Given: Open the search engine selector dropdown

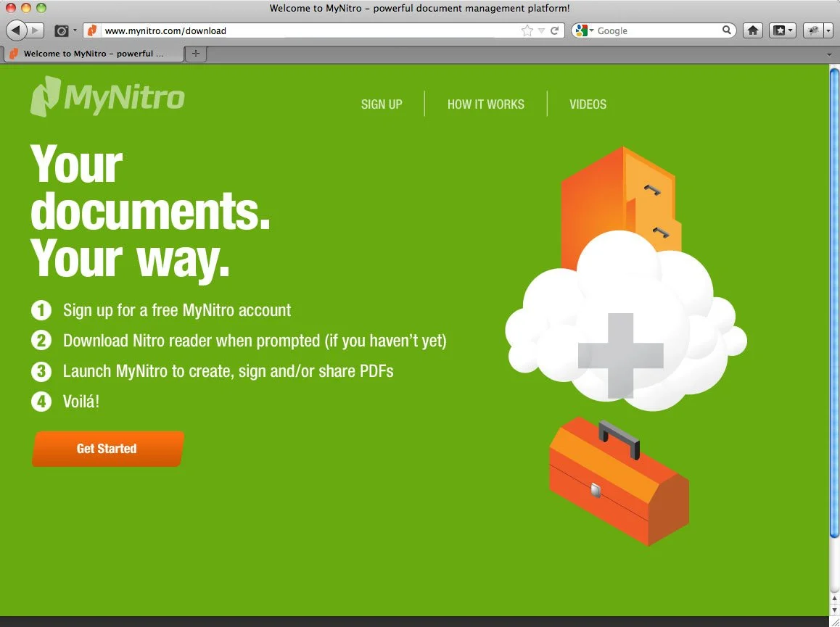Looking at the screenshot, I should (x=583, y=30).
